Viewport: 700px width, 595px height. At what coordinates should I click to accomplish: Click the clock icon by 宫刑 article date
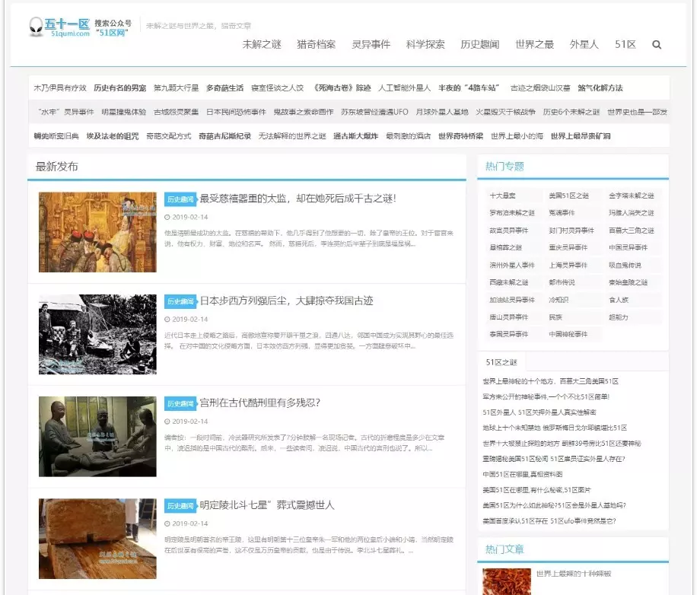click(167, 422)
